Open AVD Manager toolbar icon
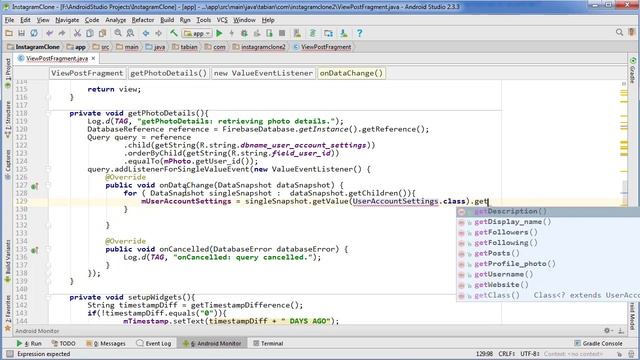The width and height of the screenshot is (640, 360). [297, 33]
